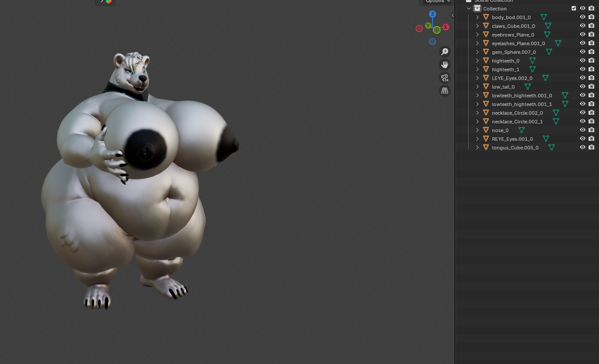Toggle visibility of tongus_Cube.005_0

click(582, 147)
